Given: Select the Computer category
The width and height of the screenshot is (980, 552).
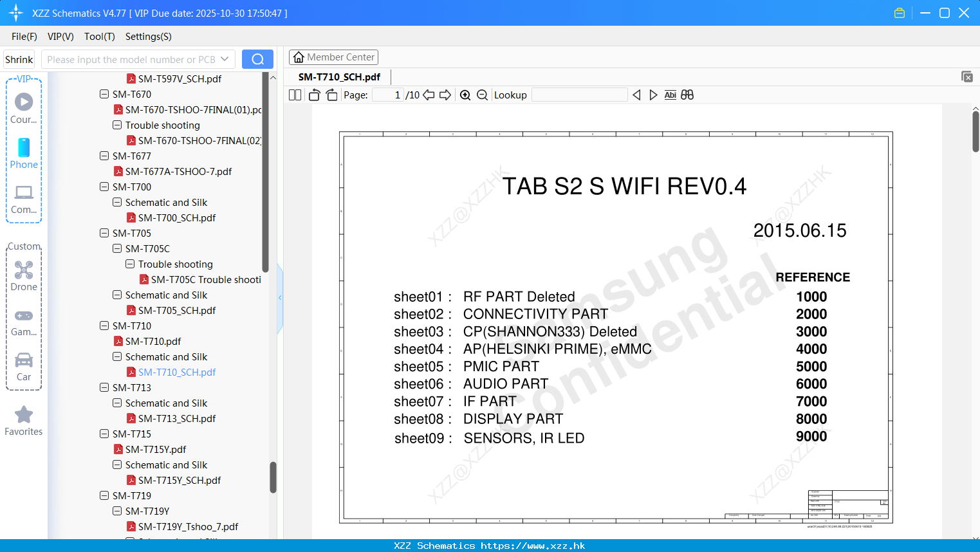Looking at the screenshot, I should coord(24,199).
